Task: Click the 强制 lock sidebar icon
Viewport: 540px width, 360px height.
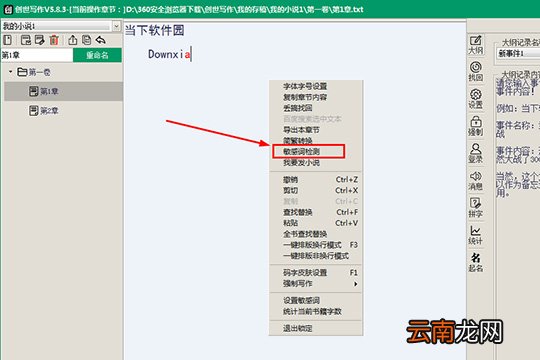Action: [476, 126]
